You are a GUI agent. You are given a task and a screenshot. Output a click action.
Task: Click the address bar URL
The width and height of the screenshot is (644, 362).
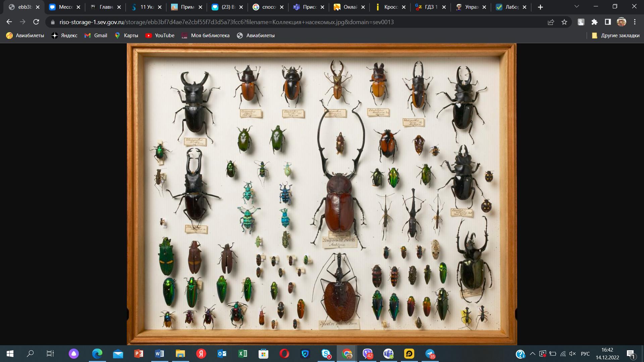pos(226,22)
